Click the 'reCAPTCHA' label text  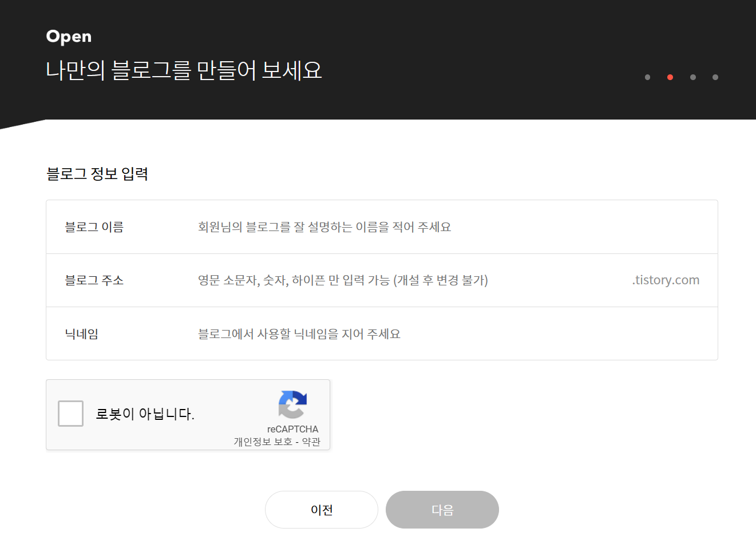(x=292, y=429)
